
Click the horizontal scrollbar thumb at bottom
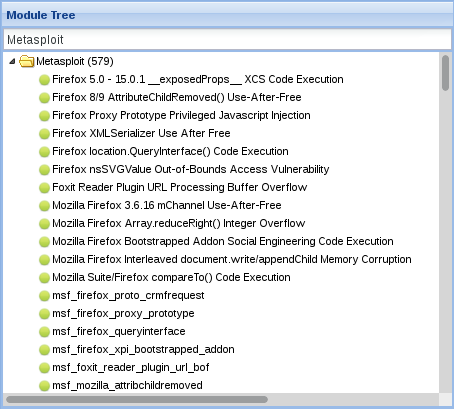(137, 399)
